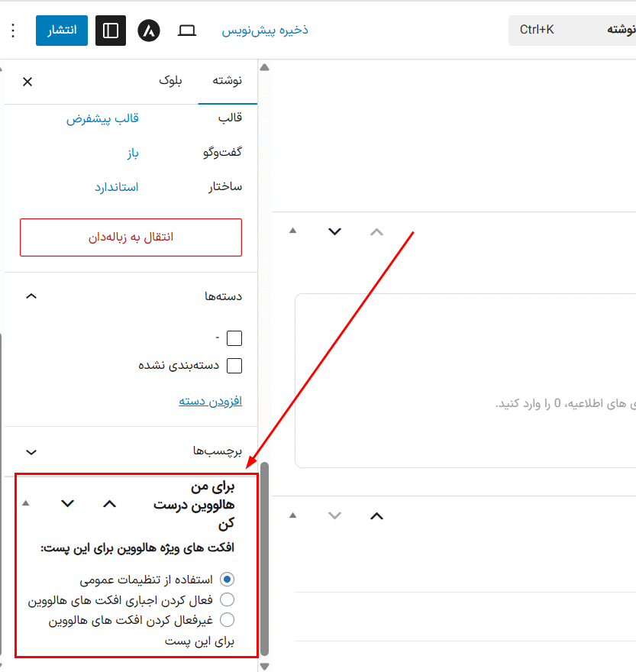Select the نوشته tab
The height and width of the screenshot is (672, 636).
[227, 82]
